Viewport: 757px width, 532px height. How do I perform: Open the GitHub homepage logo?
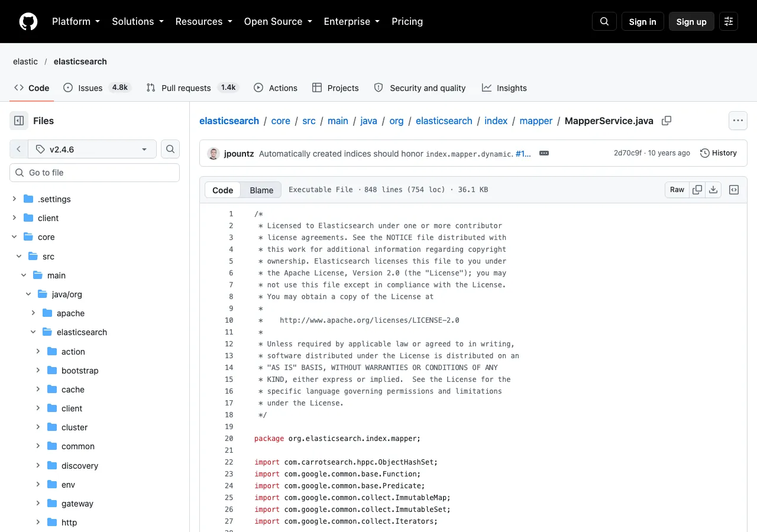[x=28, y=21]
